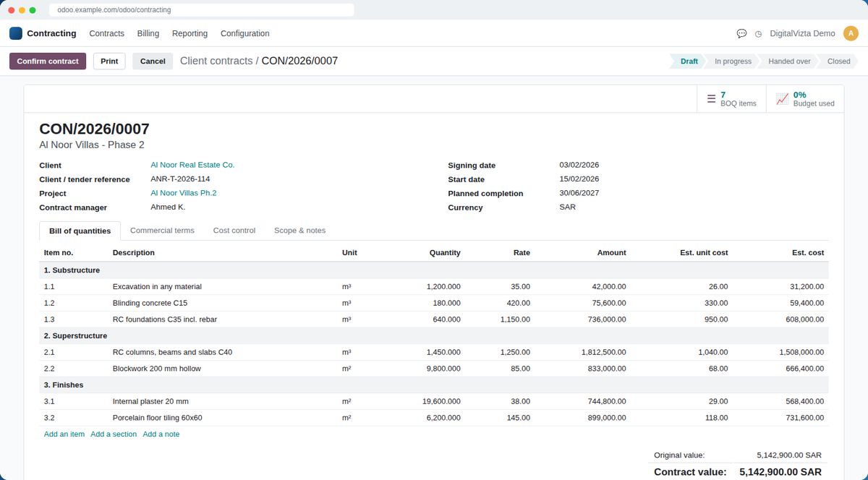This screenshot has width=868, height=480.
Task: Click the Currency SAR field
Action: pos(568,207)
